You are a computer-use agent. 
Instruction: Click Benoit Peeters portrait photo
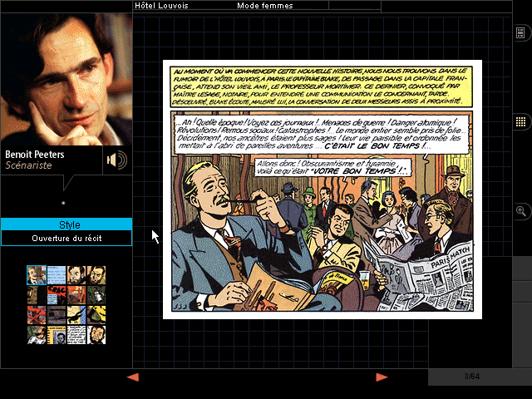click(66, 80)
